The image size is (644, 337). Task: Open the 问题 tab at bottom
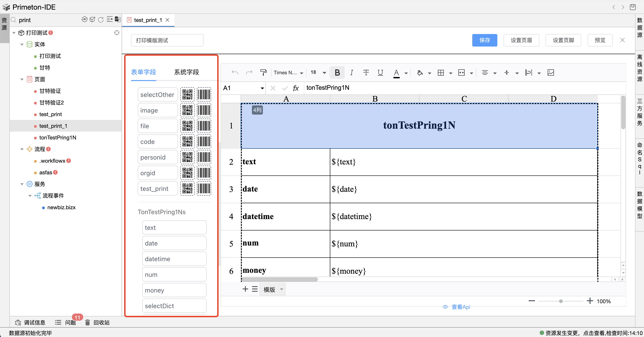(x=70, y=322)
